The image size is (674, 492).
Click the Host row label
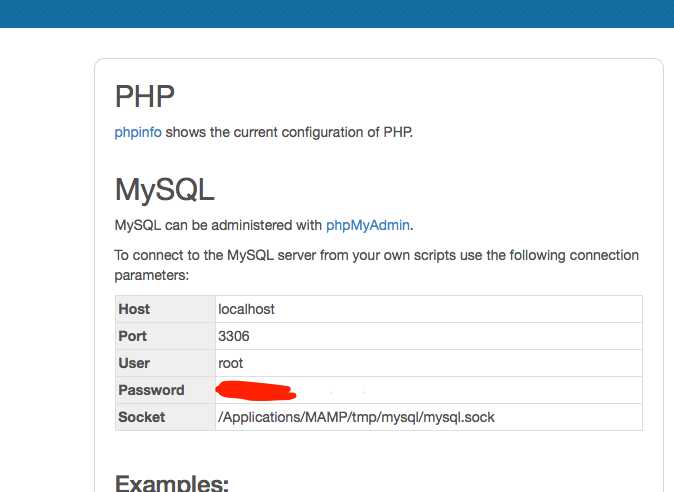134,309
